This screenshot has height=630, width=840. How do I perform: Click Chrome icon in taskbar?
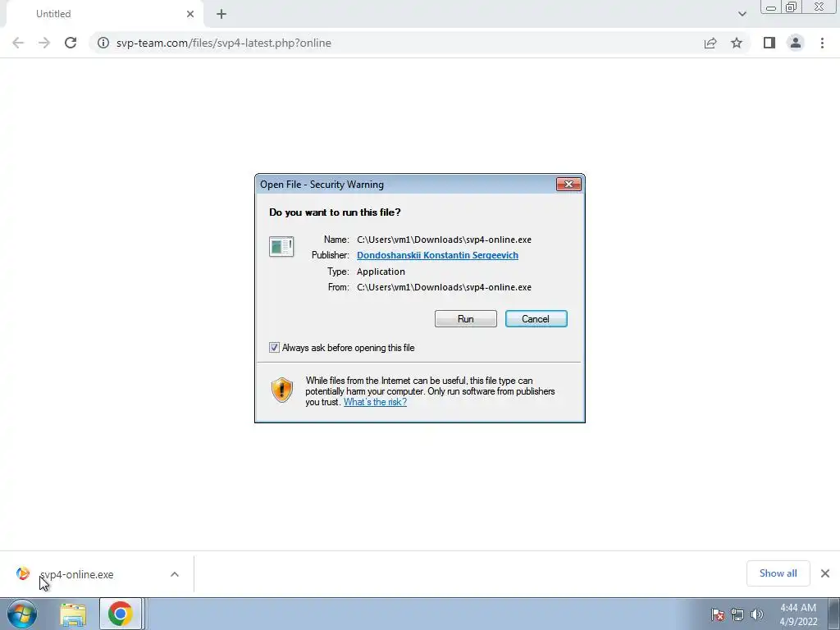coord(120,614)
